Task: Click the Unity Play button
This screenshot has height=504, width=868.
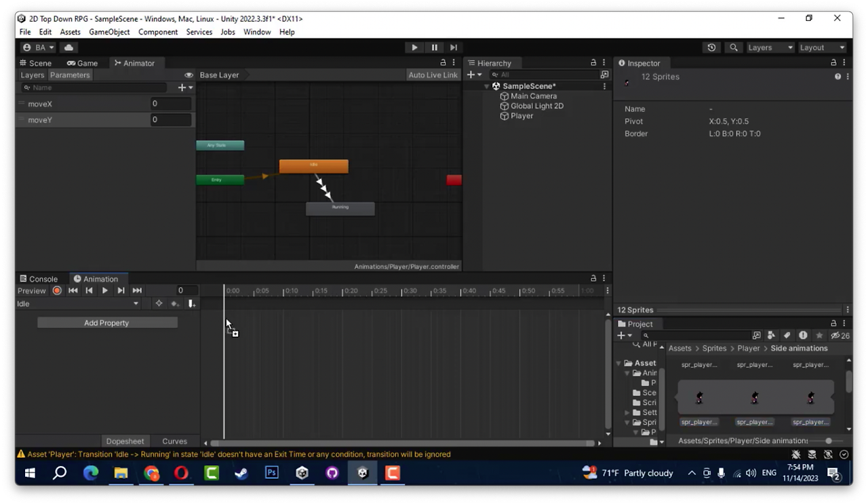Action: click(414, 47)
